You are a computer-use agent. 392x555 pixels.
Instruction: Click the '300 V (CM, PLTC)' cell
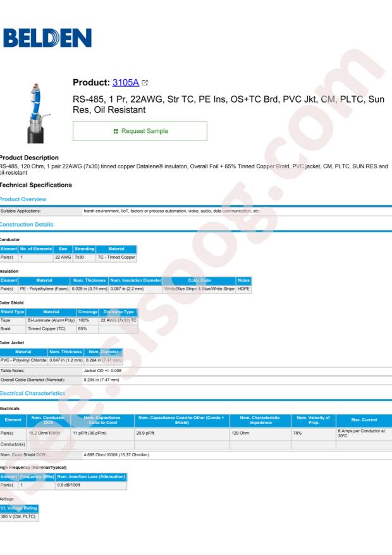tap(19, 517)
